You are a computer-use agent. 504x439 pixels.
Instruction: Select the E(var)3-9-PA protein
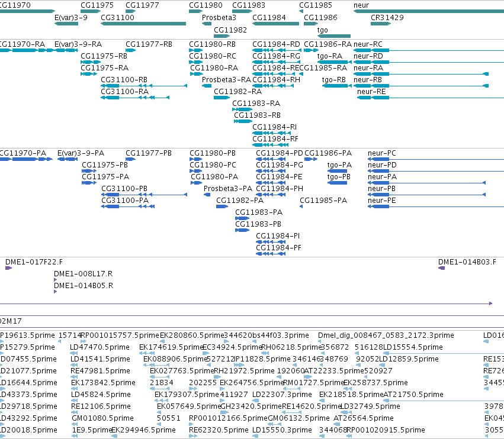[68, 159]
